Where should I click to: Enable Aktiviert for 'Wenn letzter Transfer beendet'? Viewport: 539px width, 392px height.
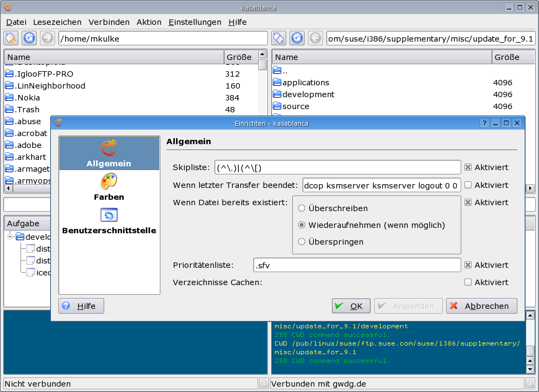click(x=468, y=185)
